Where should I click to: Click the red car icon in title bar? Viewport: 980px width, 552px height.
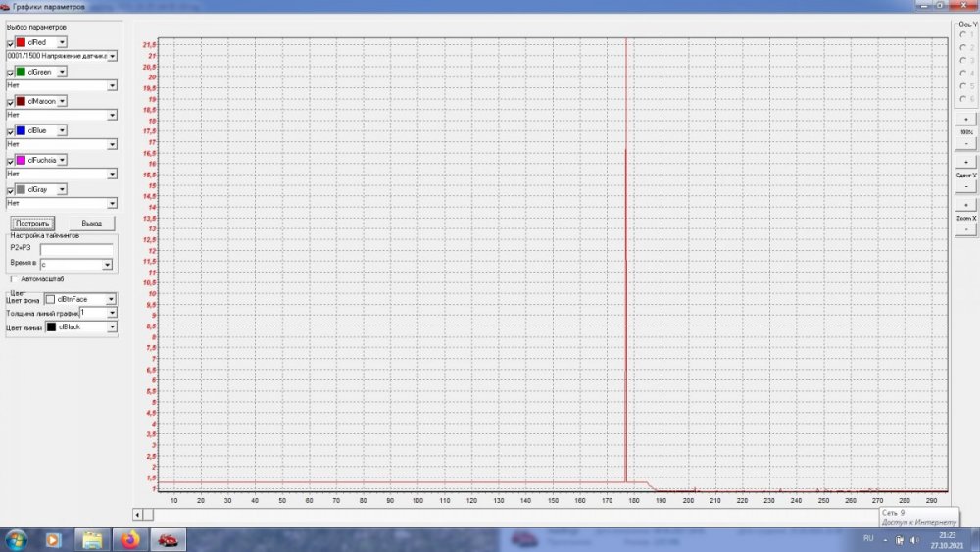click(5, 6)
